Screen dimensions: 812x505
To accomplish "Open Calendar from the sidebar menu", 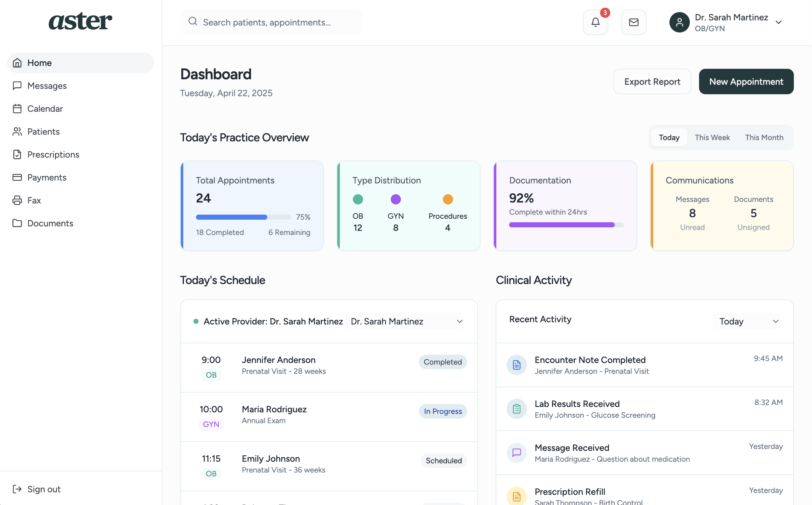I will tap(45, 109).
